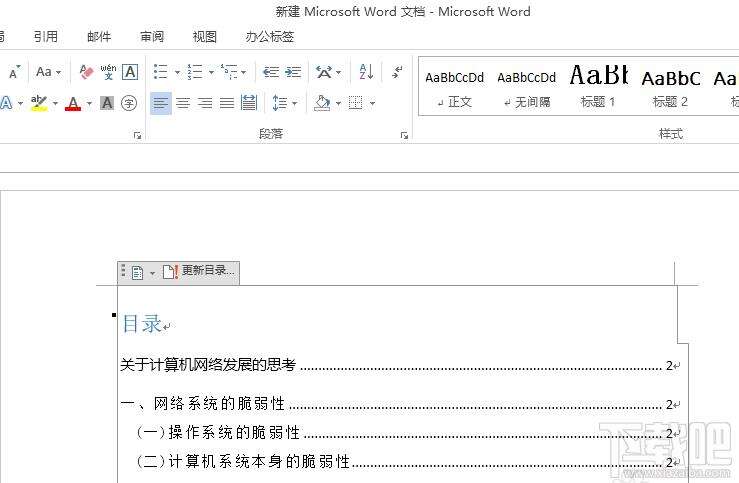The height and width of the screenshot is (483, 739).
Task: Toggle show paragraph marks
Action: point(397,72)
